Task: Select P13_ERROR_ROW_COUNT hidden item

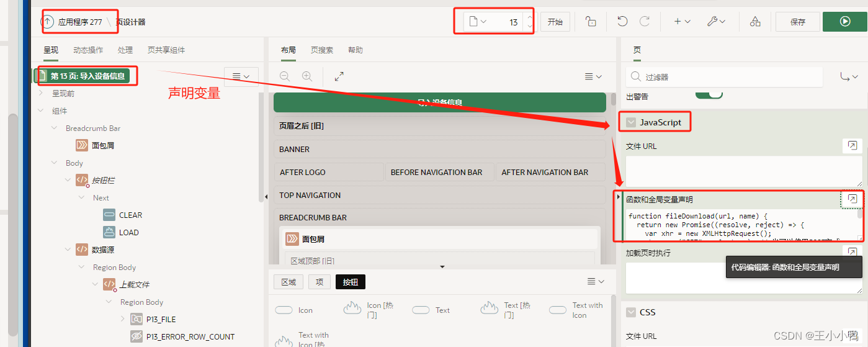Action: point(190,336)
